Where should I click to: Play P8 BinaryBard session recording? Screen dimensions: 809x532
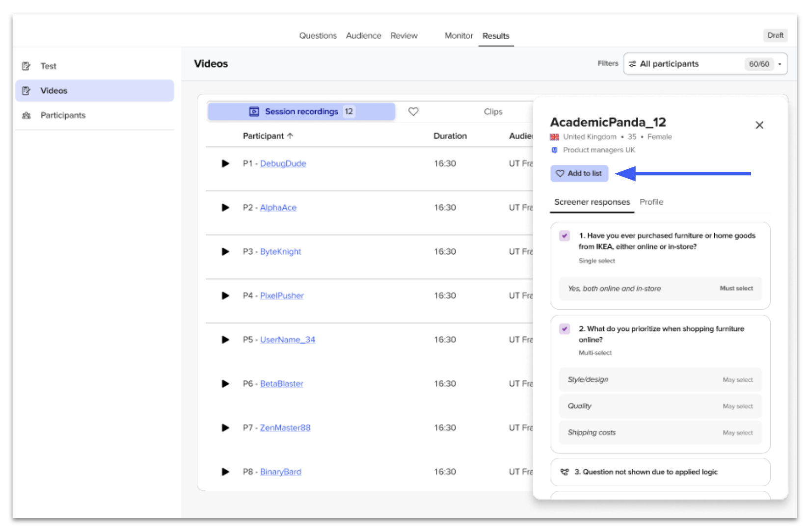(x=225, y=472)
